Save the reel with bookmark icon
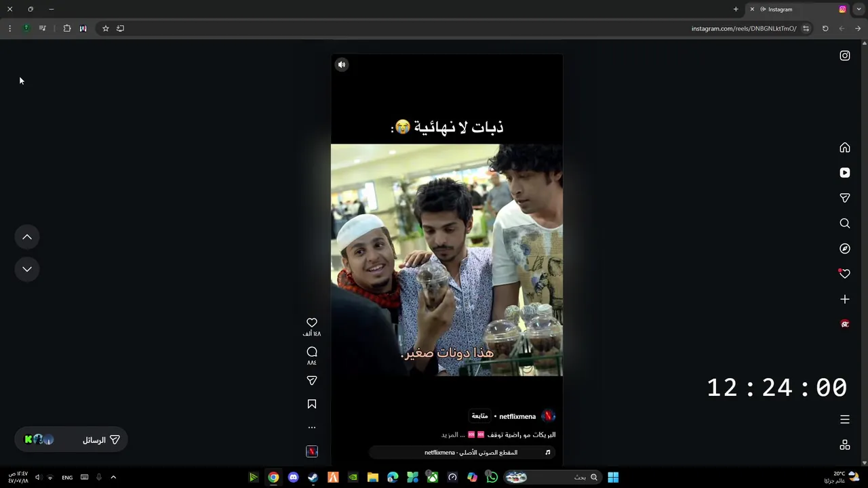The width and height of the screenshot is (868, 488). click(312, 404)
